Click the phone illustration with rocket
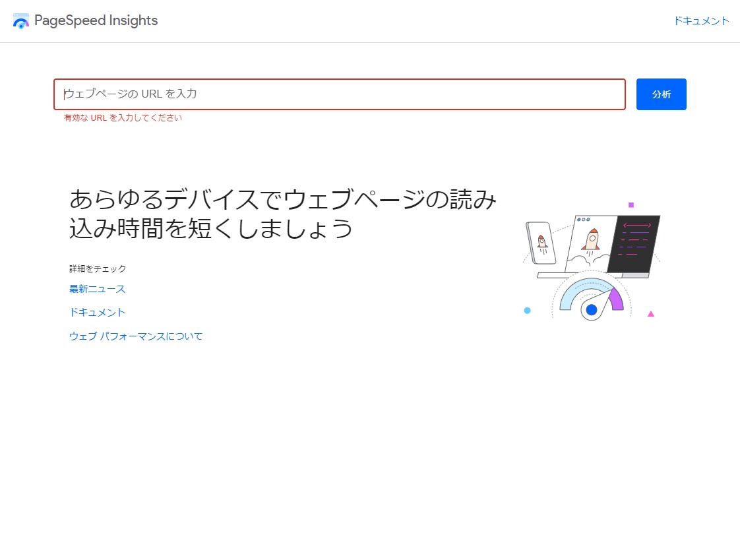Viewport: 740px width, 560px height. (541, 243)
